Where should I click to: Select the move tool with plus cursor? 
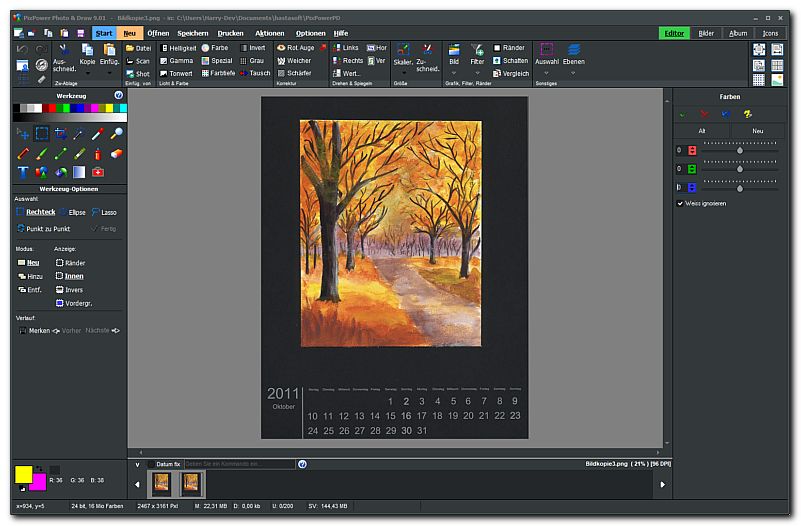(x=23, y=134)
